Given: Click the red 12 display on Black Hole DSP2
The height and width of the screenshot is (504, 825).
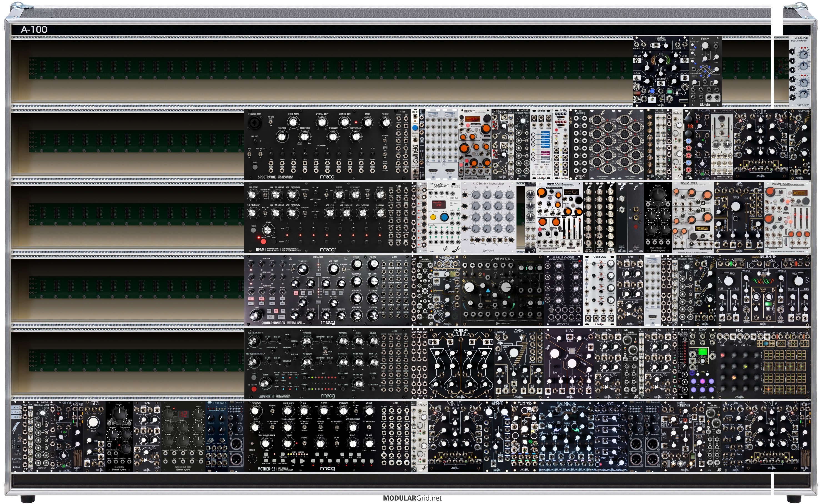Looking at the screenshot, I should pyautogui.click(x=183, y=414).
